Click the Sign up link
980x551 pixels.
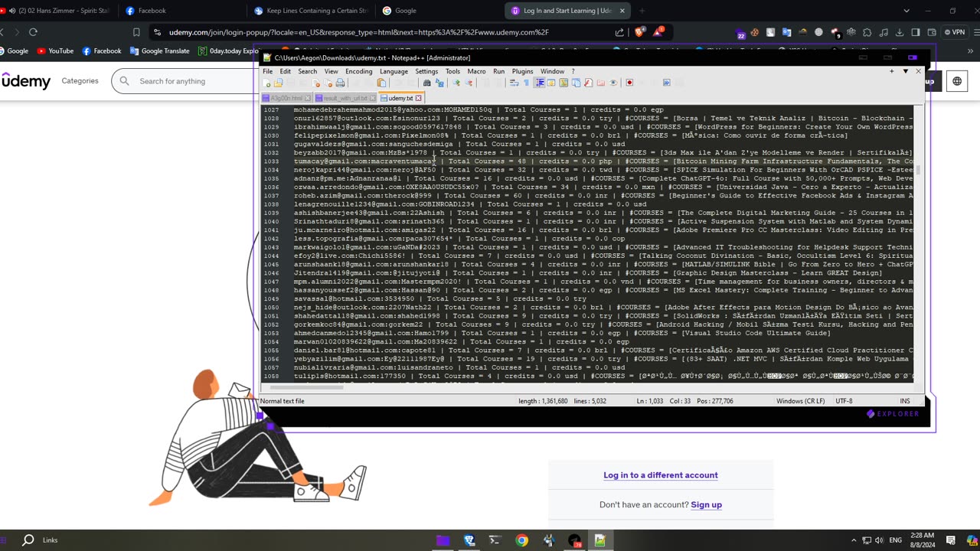(x=706, y=504)
